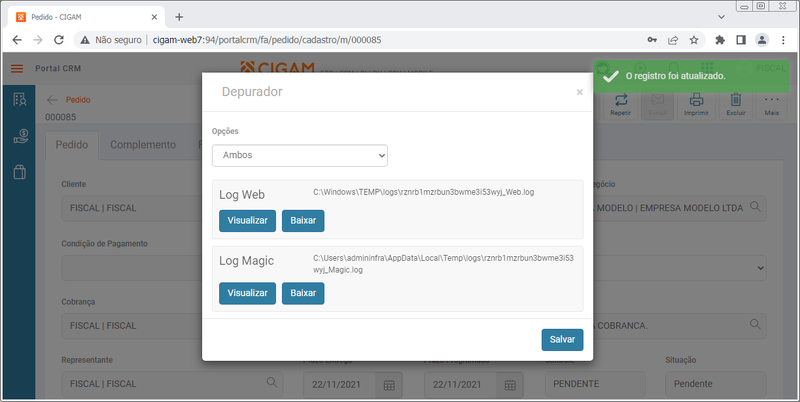Click the saved passwords key icon
The width and height of the screenshot is (800, 402).
[x=652, y=40]
